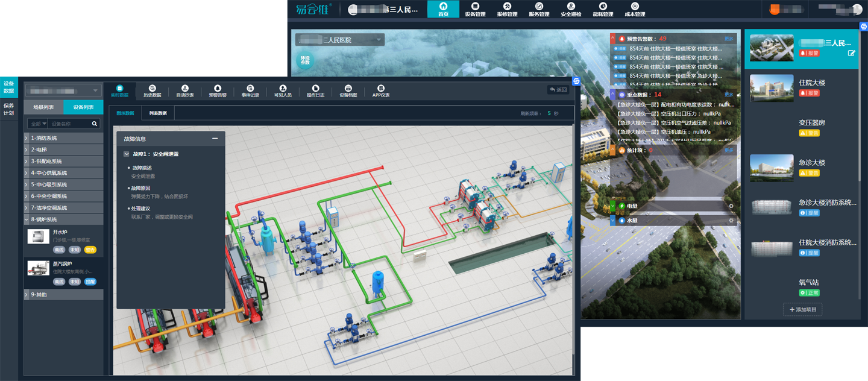Expand the 1-消防系统 tree category
The width and height of the screenshot is (868, 381).
[27, 138]
